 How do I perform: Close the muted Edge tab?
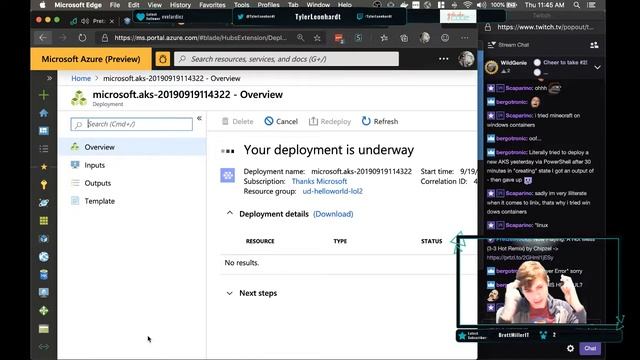[x=112, y=21]
